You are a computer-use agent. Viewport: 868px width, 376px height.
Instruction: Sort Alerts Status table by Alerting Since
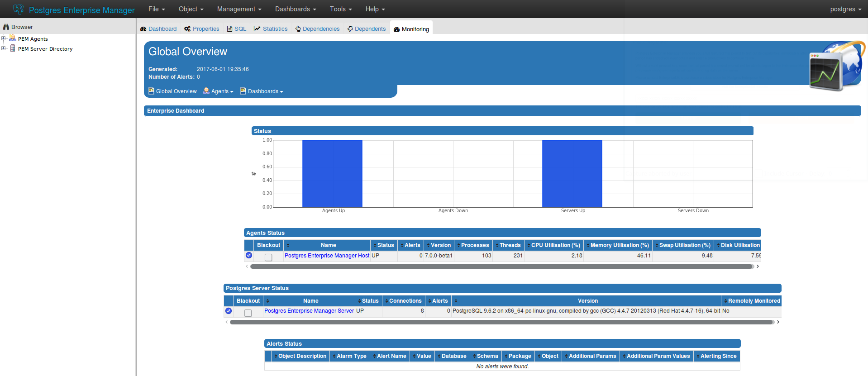pos(717,356)
